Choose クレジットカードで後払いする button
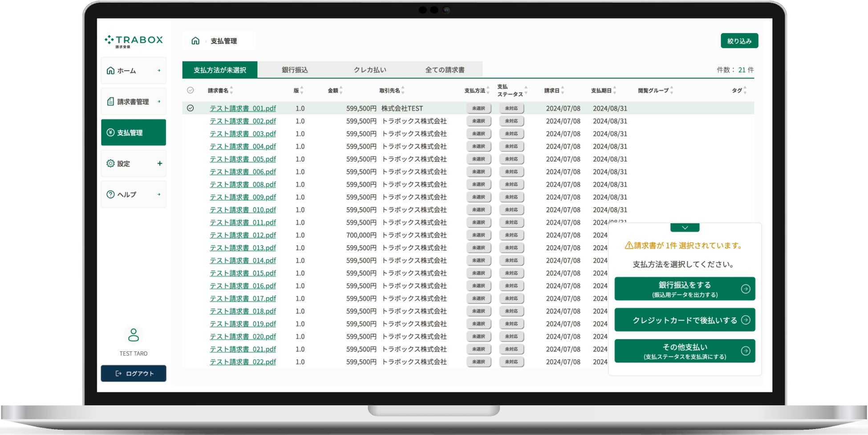868x435 pixels. click(685, 320)
